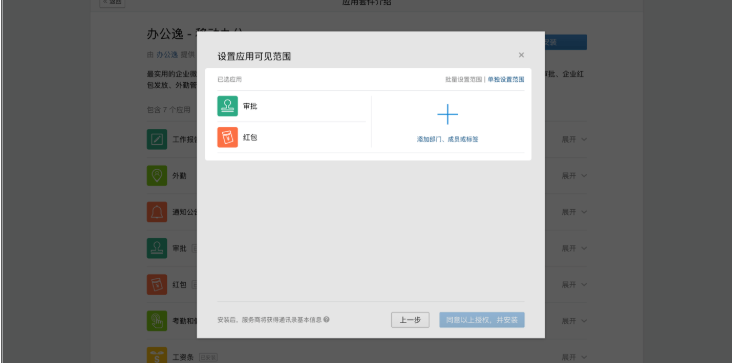Click the 返回 back button at top

coord(112,2)
